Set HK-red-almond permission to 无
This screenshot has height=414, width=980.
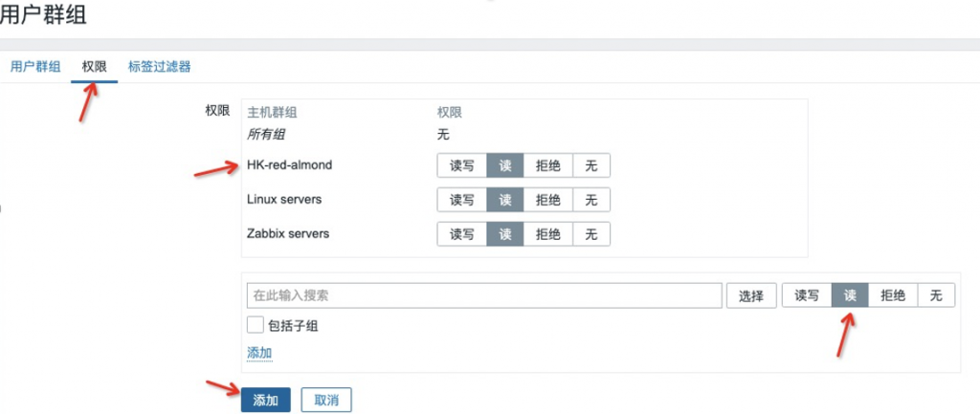[x=591, y=165]
